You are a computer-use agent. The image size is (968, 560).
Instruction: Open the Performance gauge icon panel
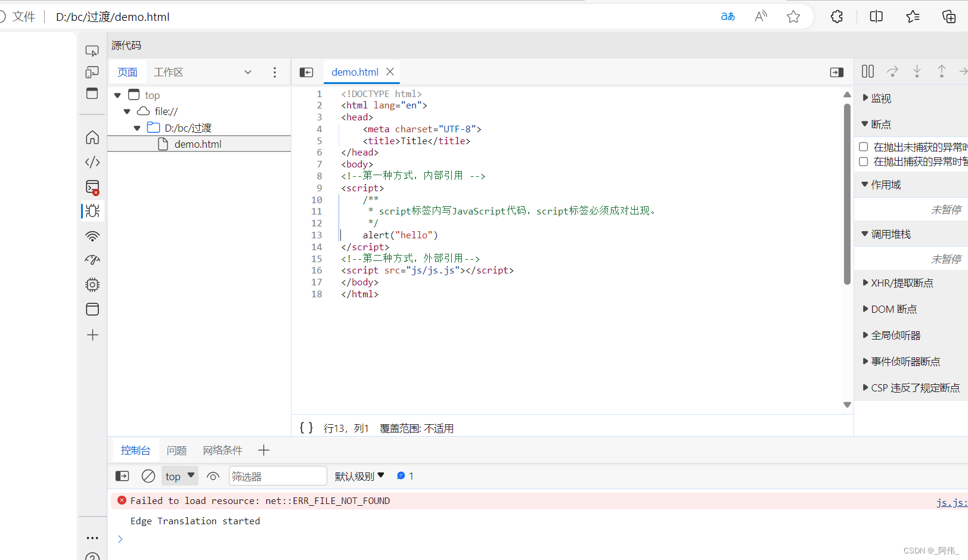(92, 260)
